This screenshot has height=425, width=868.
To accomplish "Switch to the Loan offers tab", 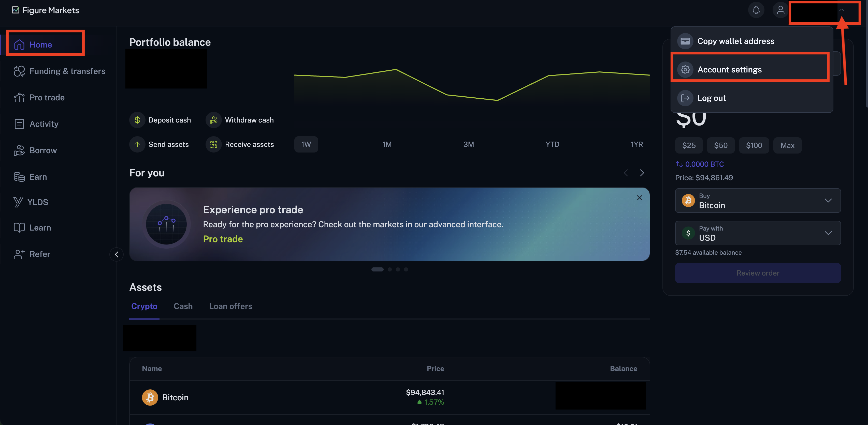I will [x=230, y=307].
